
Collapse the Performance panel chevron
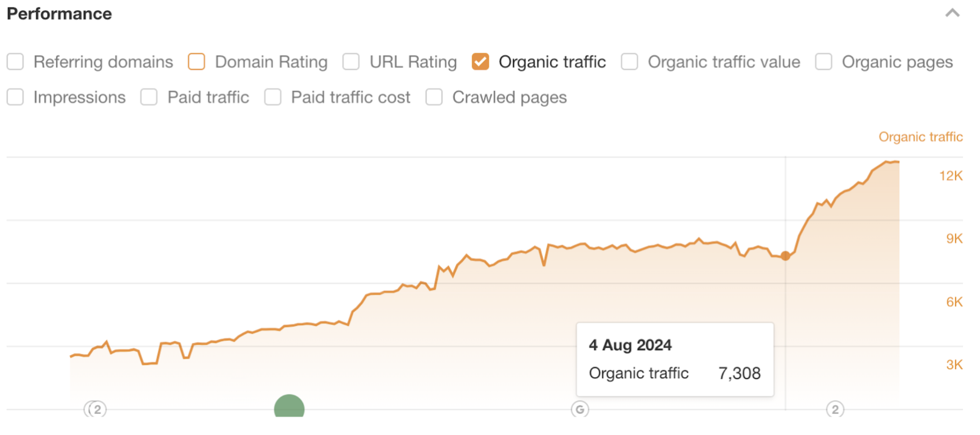[952, 13]
